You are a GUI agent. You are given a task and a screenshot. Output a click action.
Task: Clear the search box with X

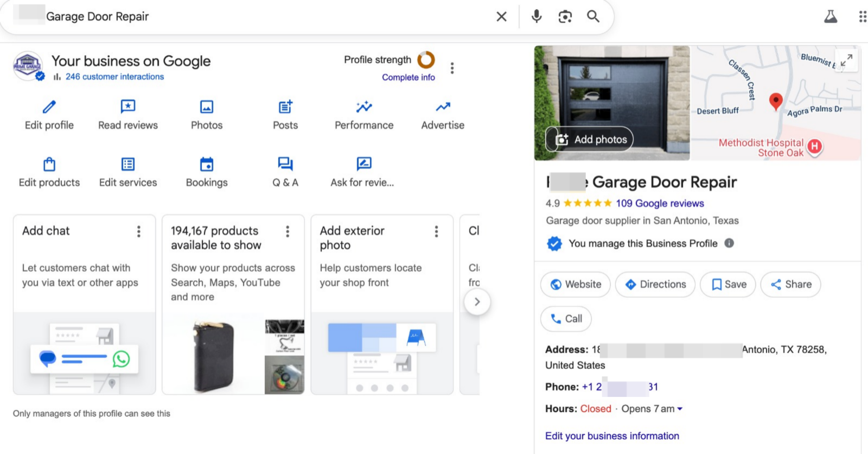point(501,16)
